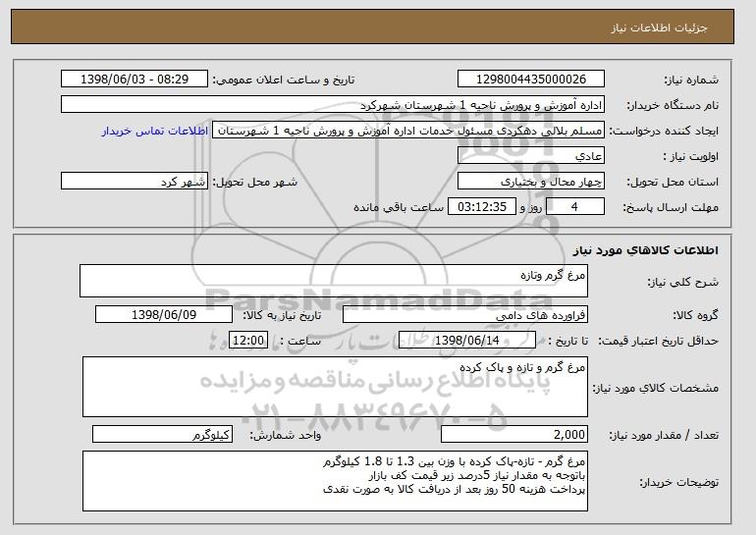The height and width of the screenshot is (535, 756).
Task: Click the delivery city field شهر کرد
Action: (135, 182)
